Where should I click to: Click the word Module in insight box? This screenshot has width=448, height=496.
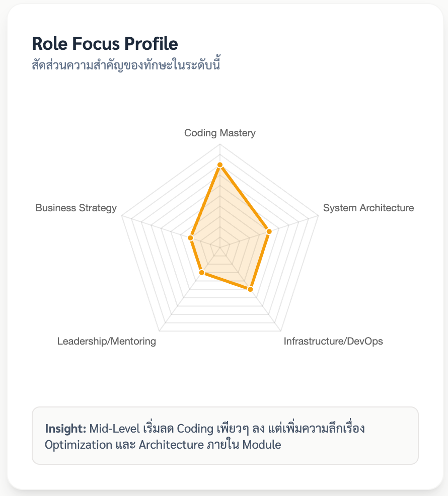[x=261, y=445]
